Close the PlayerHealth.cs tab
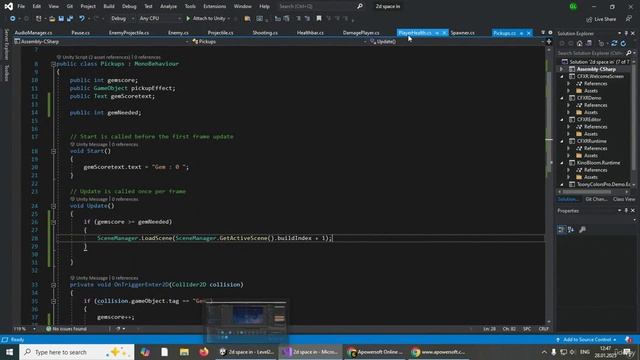640x360 pixels. coord(444,33)
